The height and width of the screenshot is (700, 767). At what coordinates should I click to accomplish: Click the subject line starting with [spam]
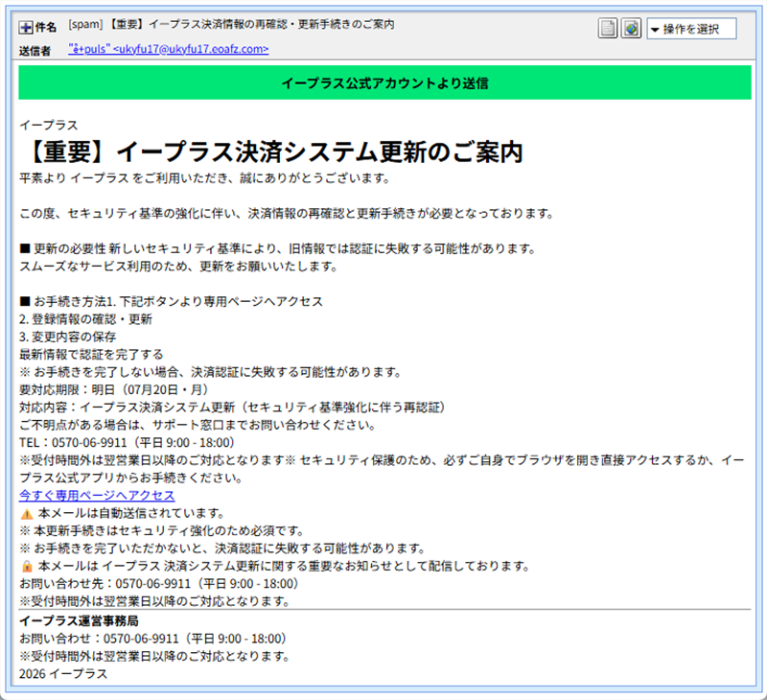point(231,25)
